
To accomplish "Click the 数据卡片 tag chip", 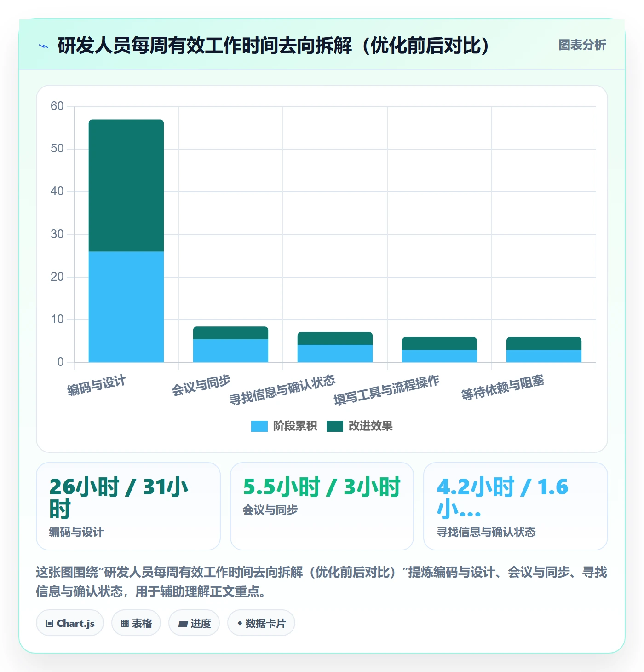I will click(261, 623).
